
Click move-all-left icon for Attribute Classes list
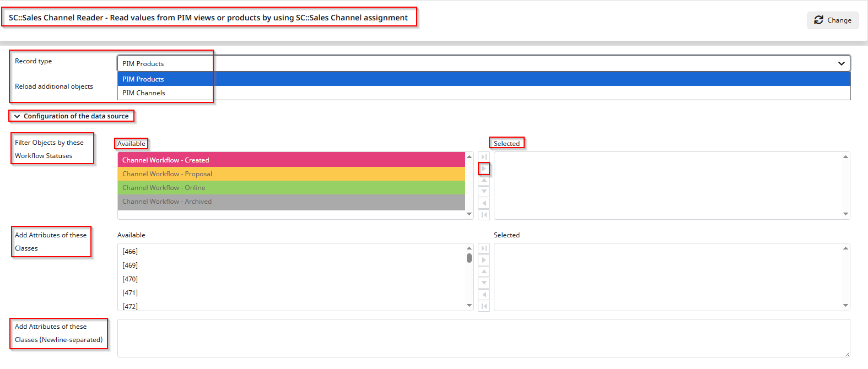[x=484, y=306]
